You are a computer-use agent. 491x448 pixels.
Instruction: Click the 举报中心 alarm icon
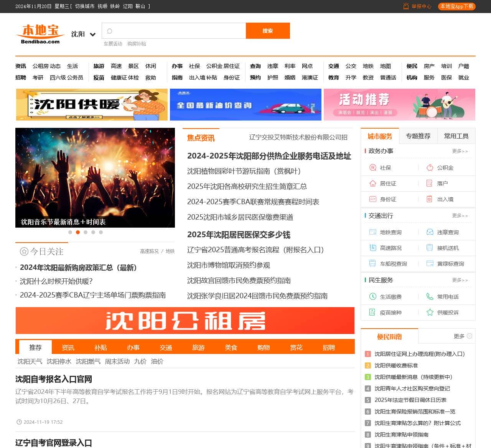[406, 6]
